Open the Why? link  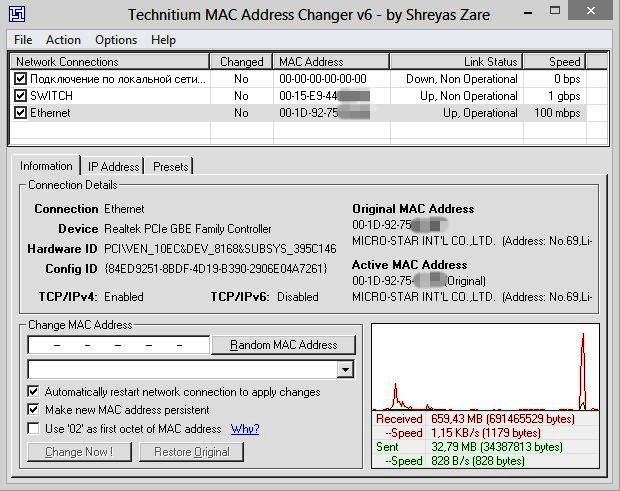point(245,429)
